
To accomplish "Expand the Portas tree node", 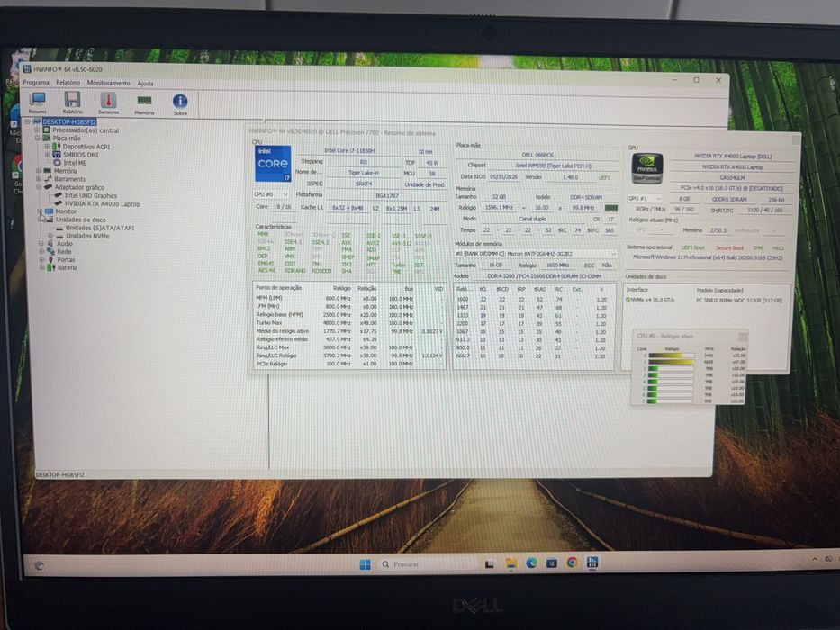I will click(41, 260).
